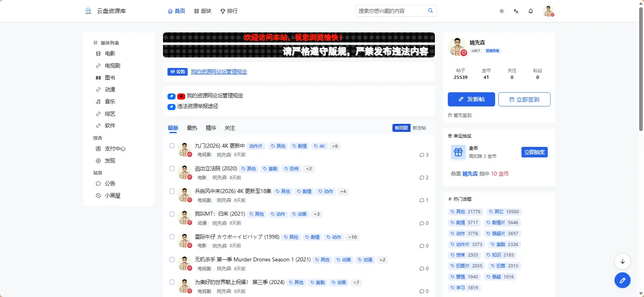This screenshot has width=644, height=297.
Task: Expand +2 tags on 无机杀手 post
Action: click(382, 260)
